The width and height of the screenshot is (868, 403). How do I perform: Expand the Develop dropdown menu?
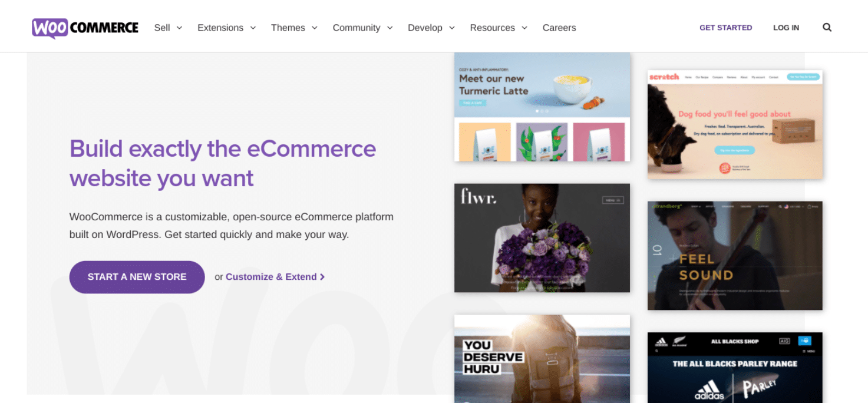click(431, 27)
